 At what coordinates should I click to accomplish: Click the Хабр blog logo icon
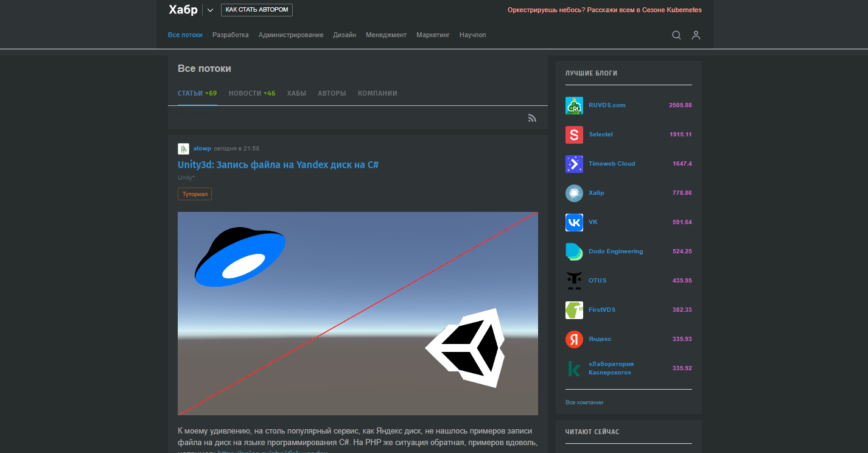click(574, 193)
